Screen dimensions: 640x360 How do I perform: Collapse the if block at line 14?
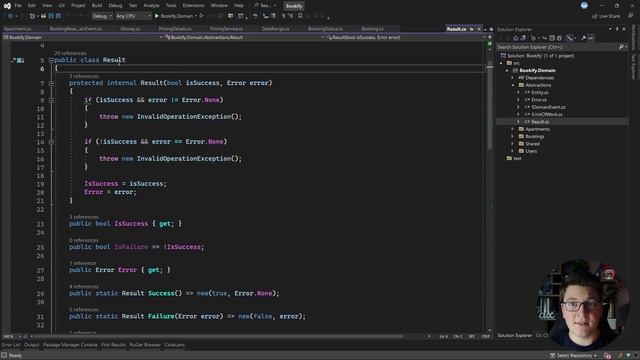51,142
